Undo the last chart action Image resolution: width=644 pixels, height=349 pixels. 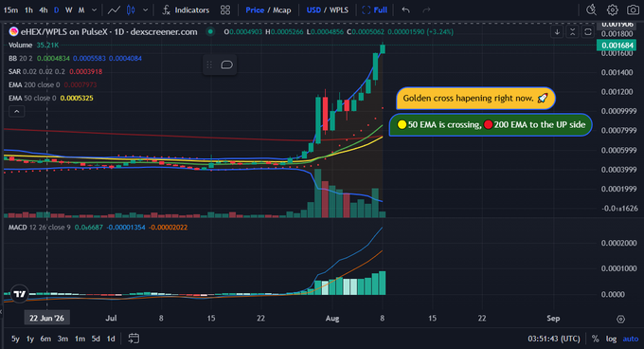pos(405,9)
